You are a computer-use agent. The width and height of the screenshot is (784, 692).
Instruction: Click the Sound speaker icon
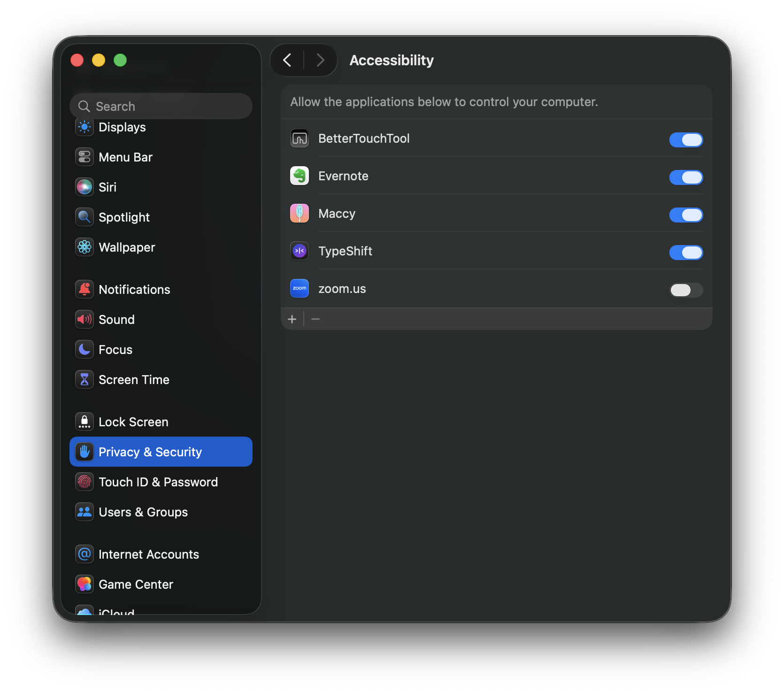click(85, 320)
